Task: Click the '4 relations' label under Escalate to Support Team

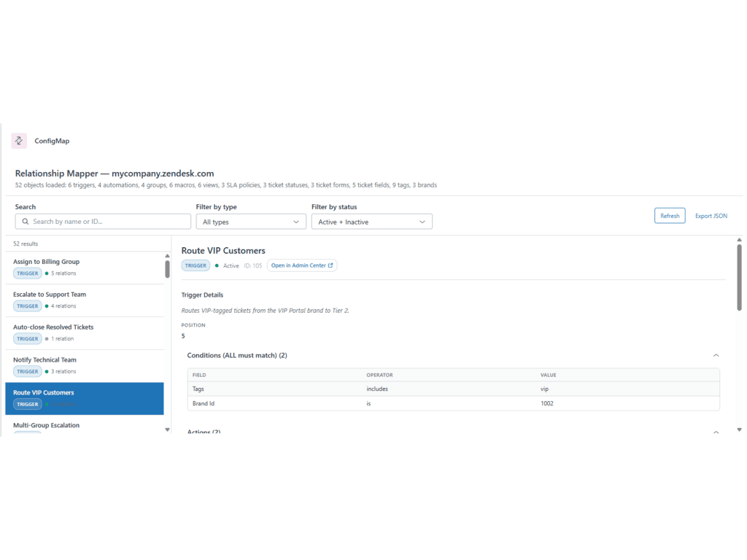Action: point(64,306)
